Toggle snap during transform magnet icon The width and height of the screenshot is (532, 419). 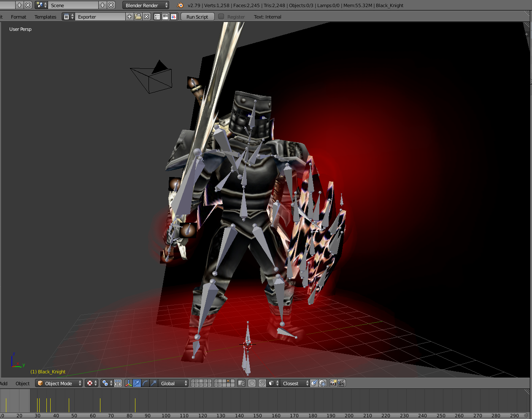pos(262,383)
